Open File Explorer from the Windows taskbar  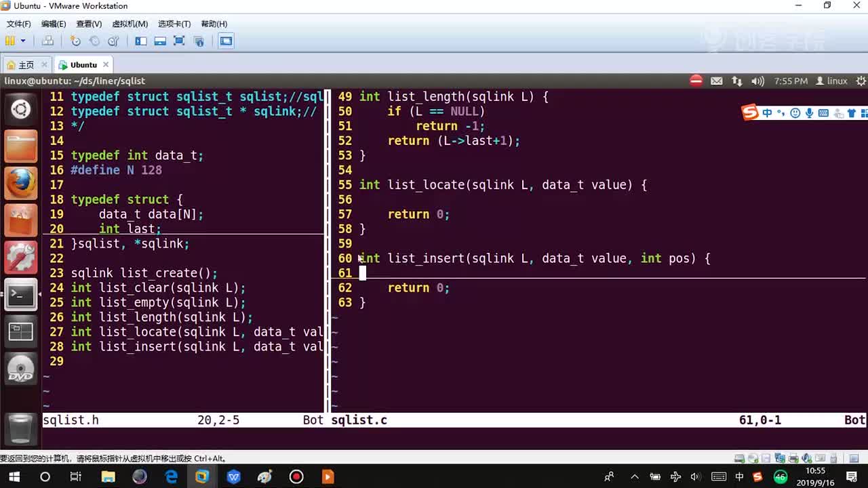click(x=108, y=476)
